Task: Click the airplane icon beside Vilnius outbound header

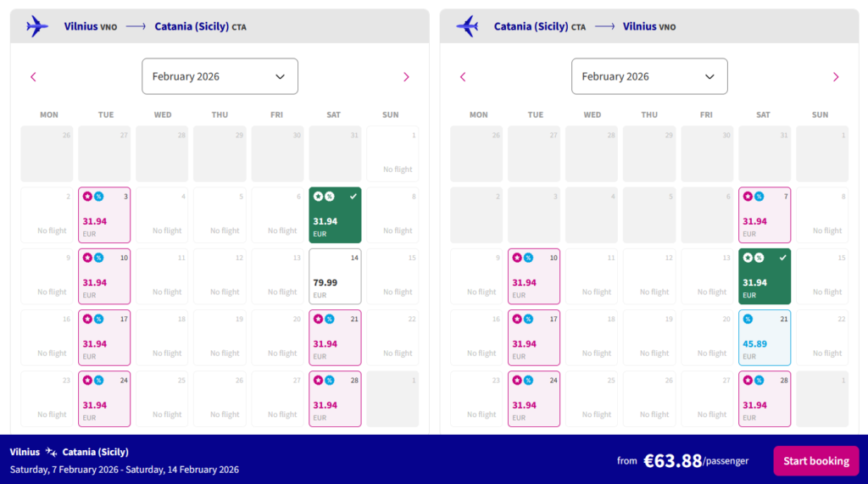Action: point(37,26)
